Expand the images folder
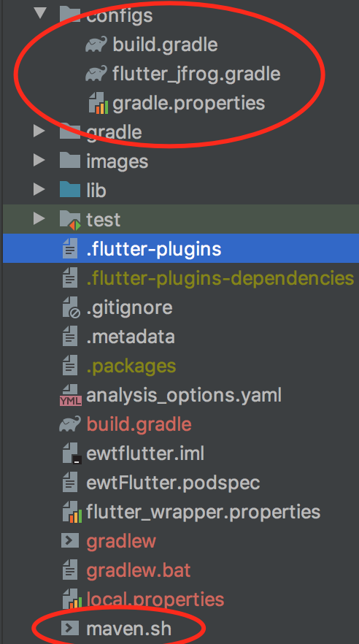 (39, 161)
